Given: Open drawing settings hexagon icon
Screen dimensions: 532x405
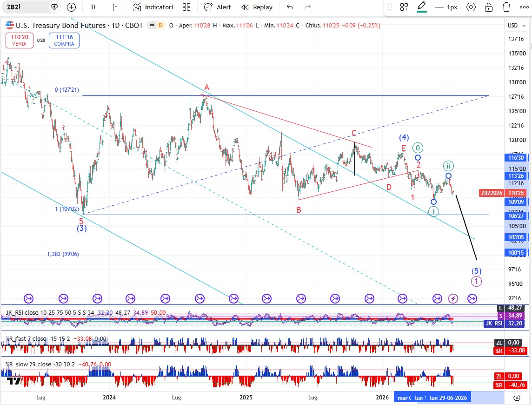Looking at the screenshot, I should point(471,7).
